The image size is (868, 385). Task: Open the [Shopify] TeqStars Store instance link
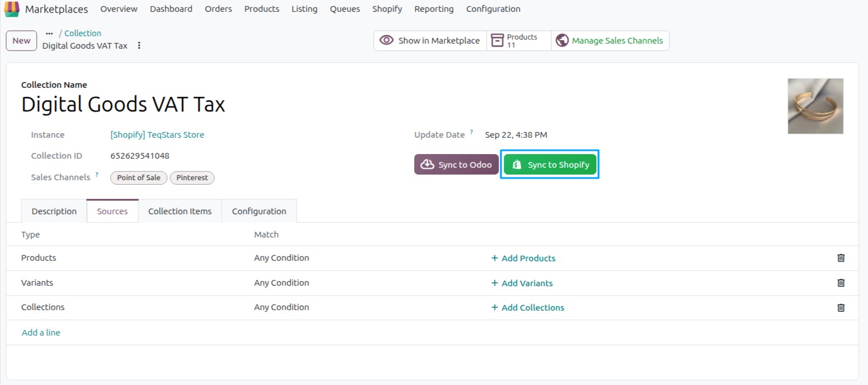(x=157, y=135)
